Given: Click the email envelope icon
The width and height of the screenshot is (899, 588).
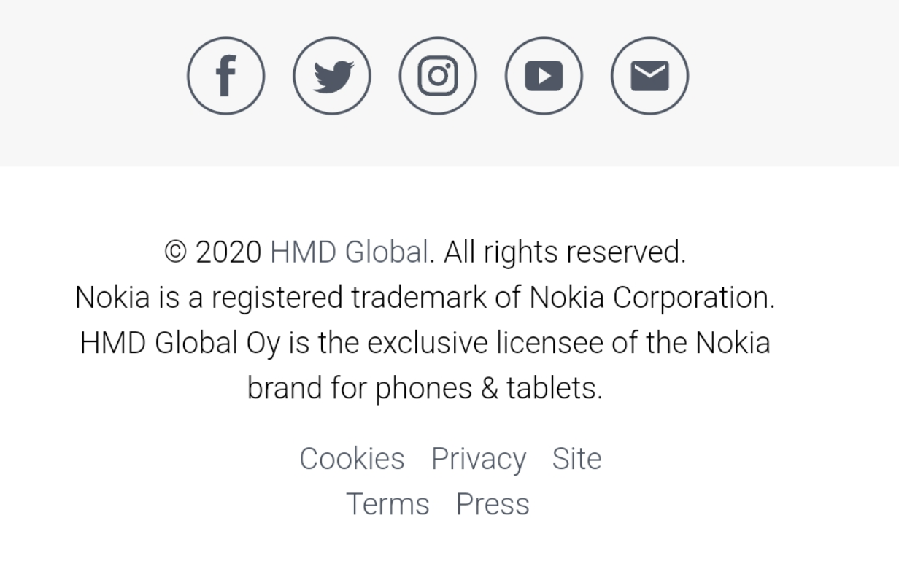Looking at the screenshot, I should coord(649,76).
